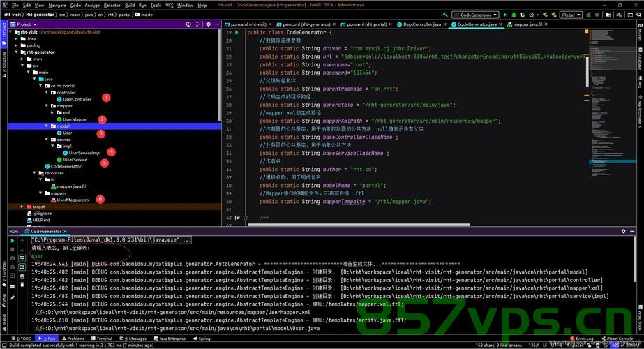Open Event Log from status bar
Screen dimensions: 644x349
click(582, 339)
